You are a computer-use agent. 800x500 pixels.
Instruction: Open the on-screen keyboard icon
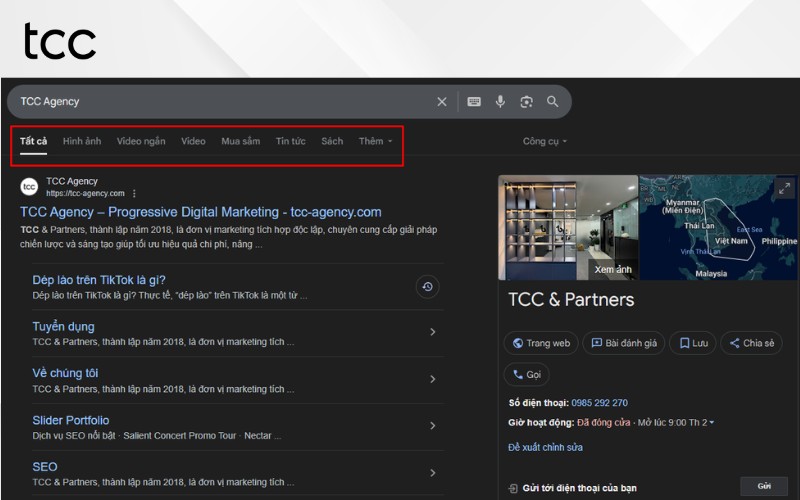click(x=474, y=102)
